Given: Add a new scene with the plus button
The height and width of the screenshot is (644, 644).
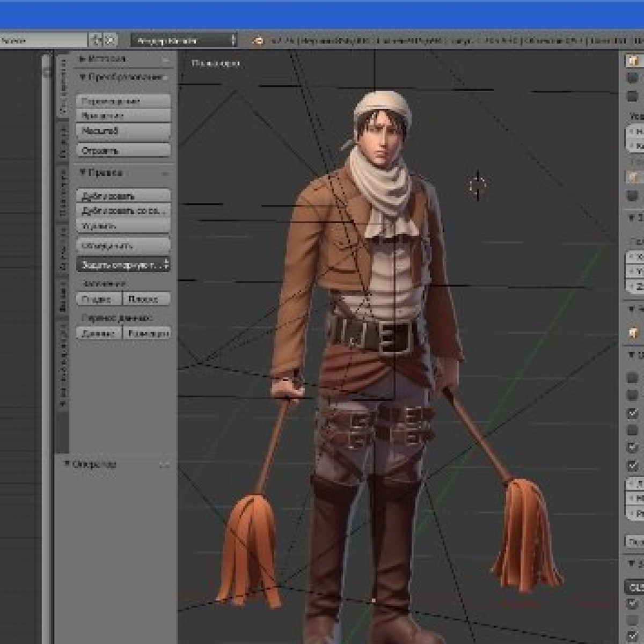Looking at the screenshot, I should [x=97, y=40].
